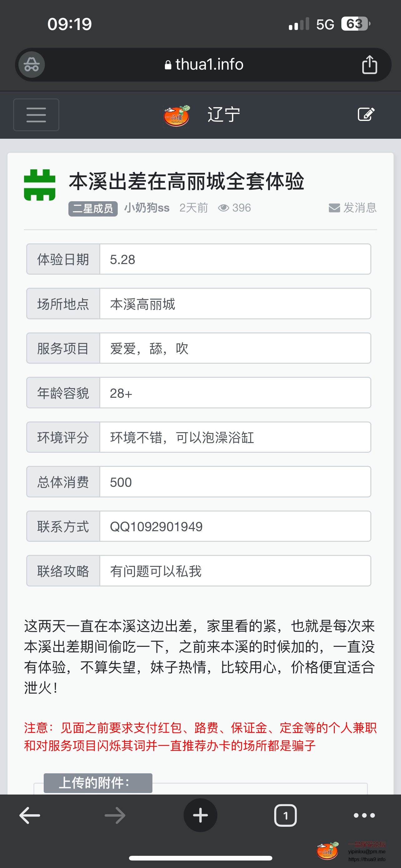Open the 辽宁 section title
The height and width of the screenshot is (868, 401).
(x=224, y=115)
